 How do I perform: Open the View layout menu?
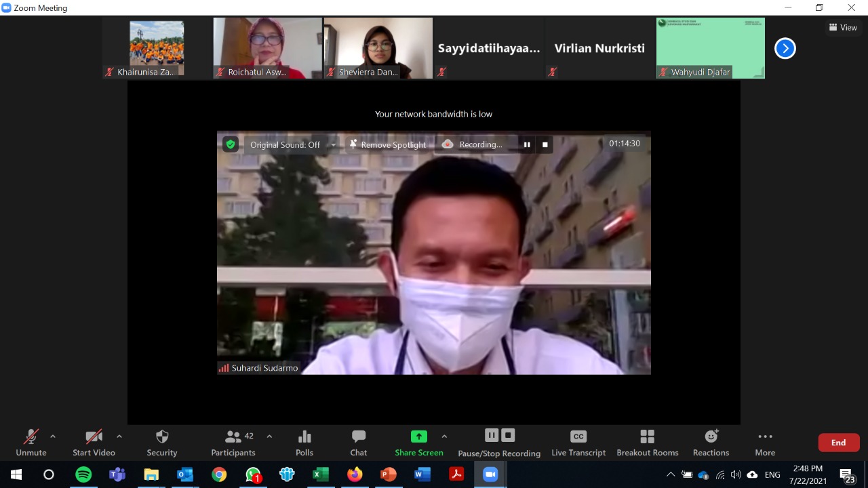[843, 28]
